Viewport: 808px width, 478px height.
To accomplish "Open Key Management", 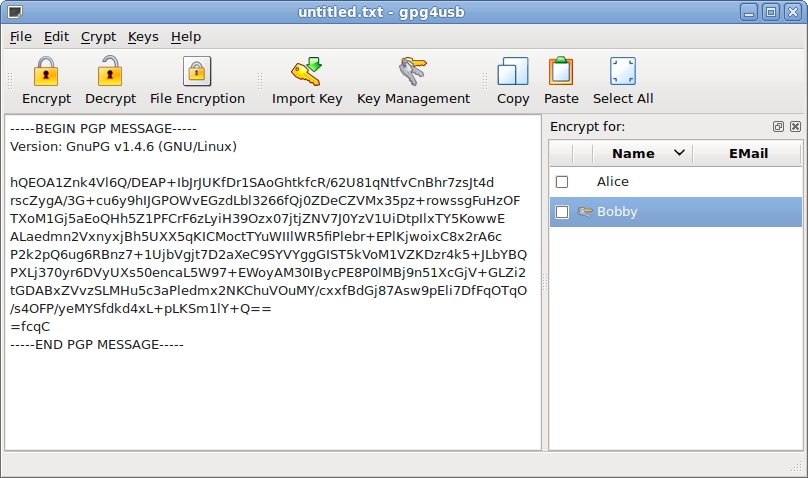I will (413, 81).
